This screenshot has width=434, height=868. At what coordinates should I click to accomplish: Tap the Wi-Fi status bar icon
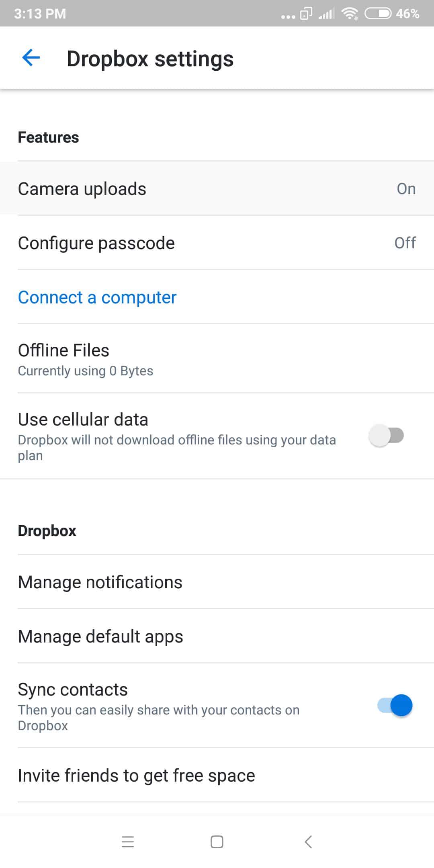click(x=350, y=14)
